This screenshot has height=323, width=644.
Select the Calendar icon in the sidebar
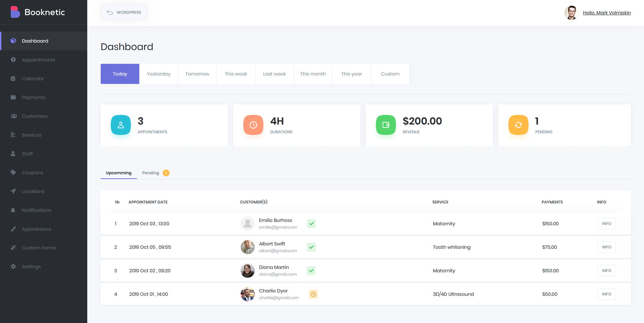(13, 78)
